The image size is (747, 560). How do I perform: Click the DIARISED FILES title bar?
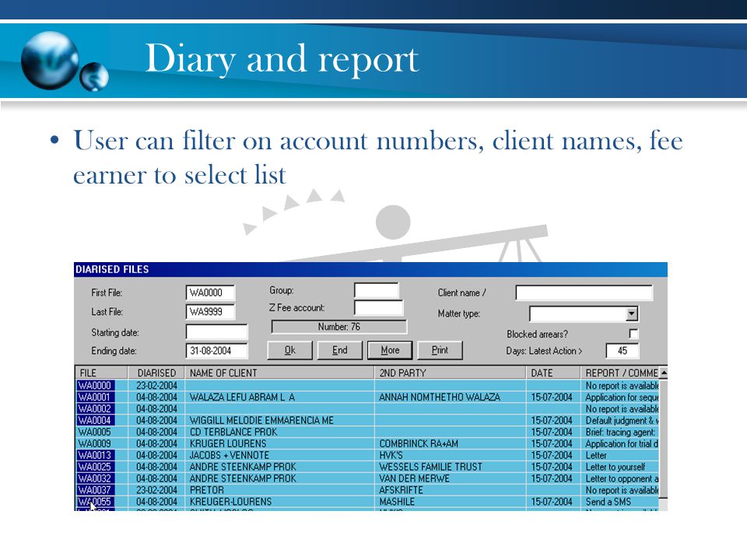tap(370, 269)
